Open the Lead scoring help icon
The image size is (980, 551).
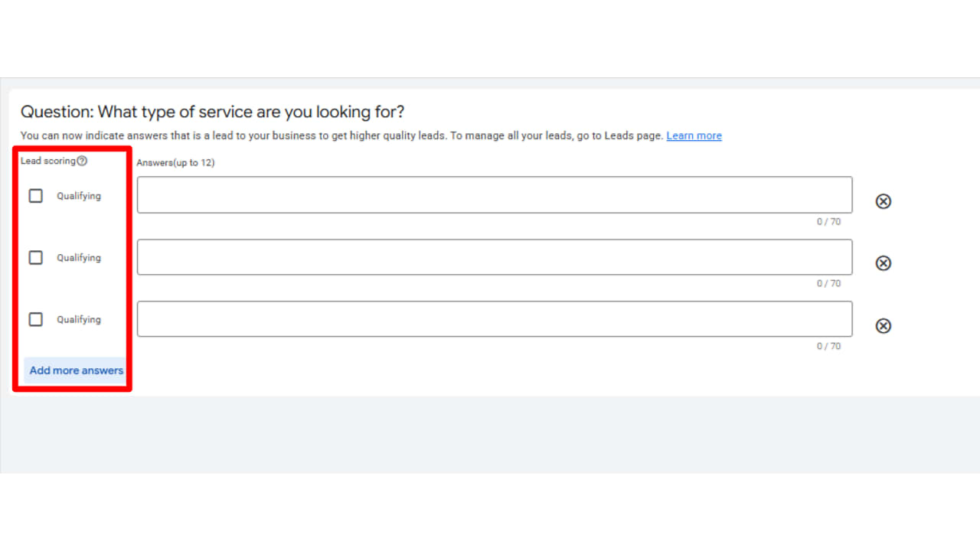(83, 161)
